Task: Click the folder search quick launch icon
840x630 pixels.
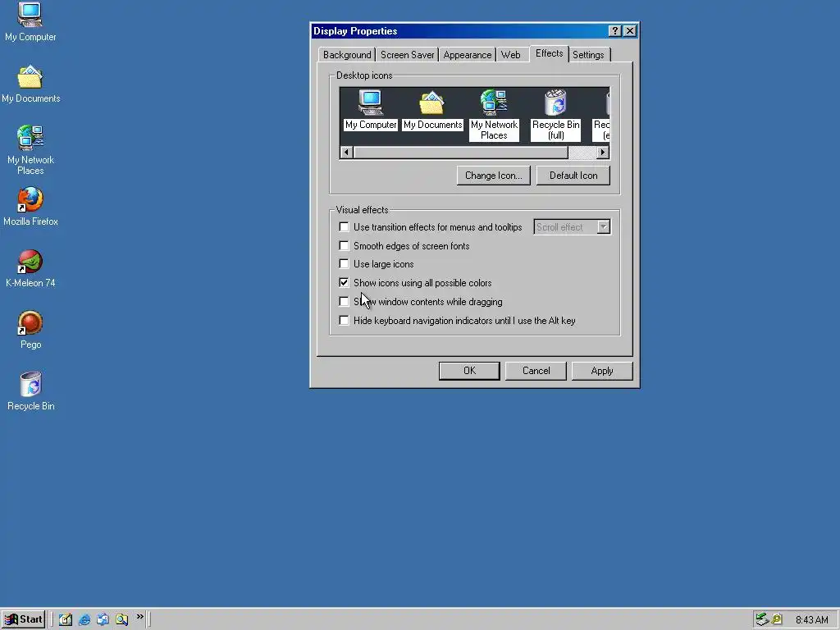Action: pyautogui.click(x=121, y=620)
